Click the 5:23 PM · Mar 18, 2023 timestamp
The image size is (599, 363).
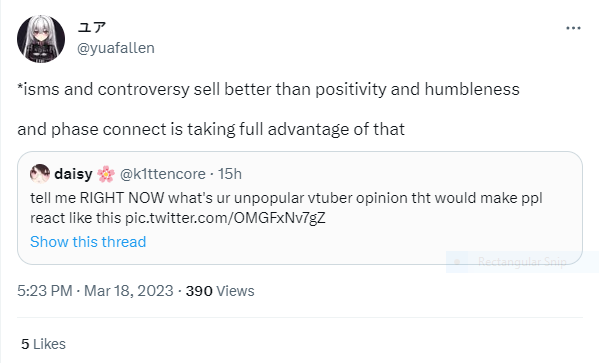[95, 291]
